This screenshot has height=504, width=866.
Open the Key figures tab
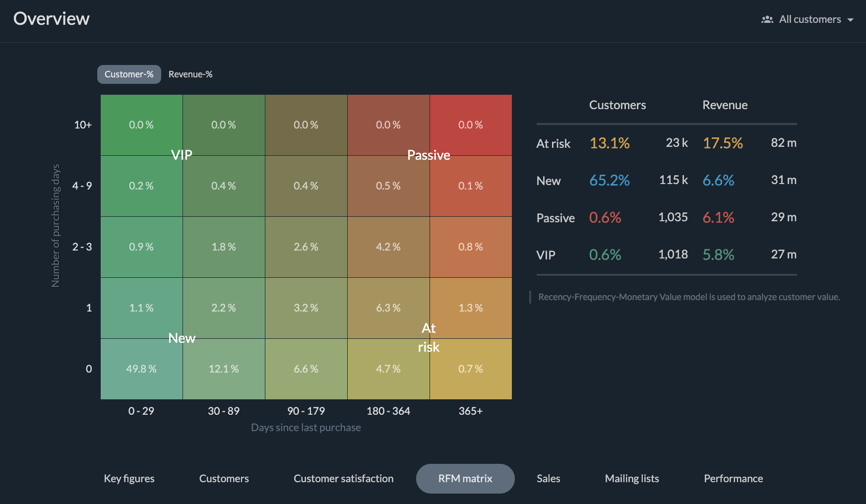129,479
